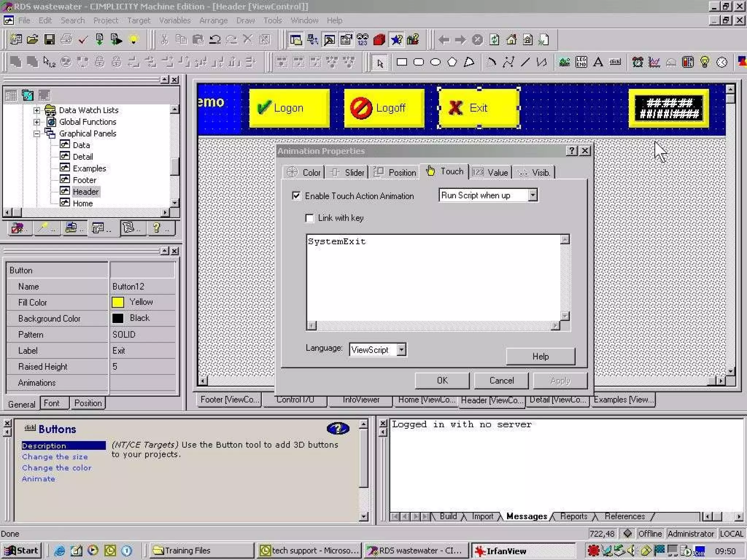
Task: Click the Yellow fill color swatch
Action: coord(118,302)
